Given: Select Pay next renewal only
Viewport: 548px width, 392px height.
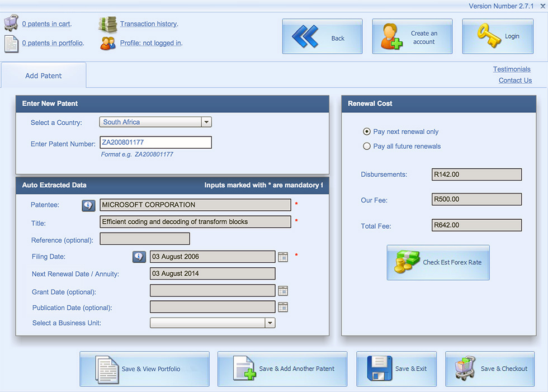Looking at the screenshot, I should [367, 131].
